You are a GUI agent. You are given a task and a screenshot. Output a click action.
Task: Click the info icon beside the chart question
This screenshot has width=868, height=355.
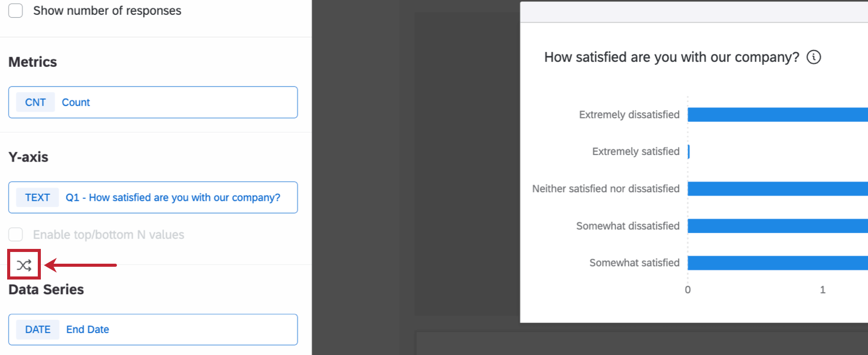pos(814,57)
